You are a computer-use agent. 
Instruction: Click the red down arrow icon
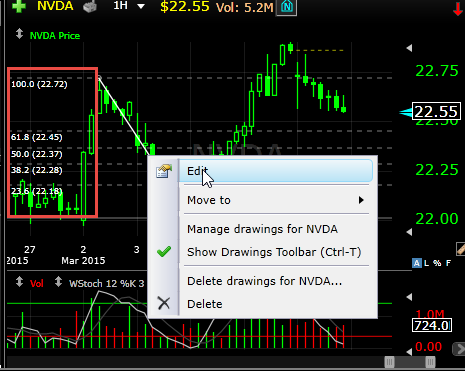pyautogui.click(x=458, y=9)
